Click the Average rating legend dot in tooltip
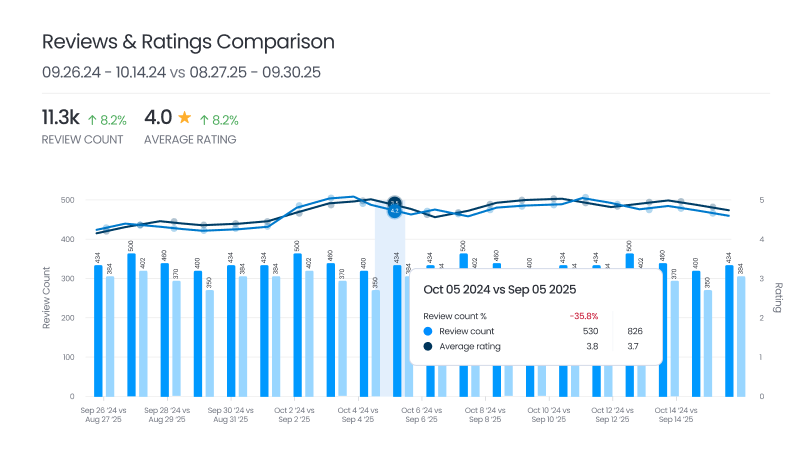812x449 pixels. [429, 347]
